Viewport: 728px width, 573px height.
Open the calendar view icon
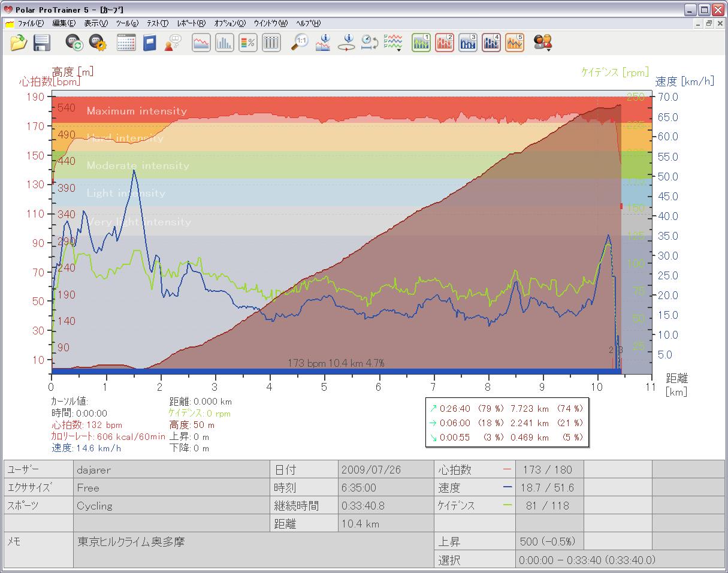(126, 43)
